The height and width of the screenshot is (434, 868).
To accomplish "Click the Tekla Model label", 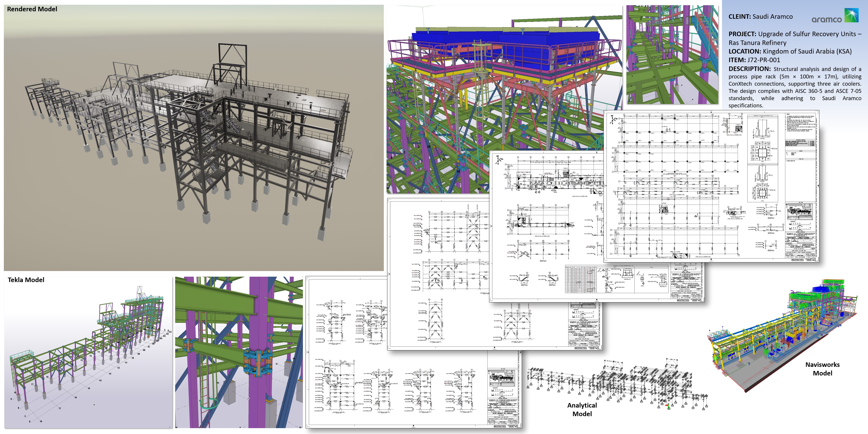I will (26, 280).
